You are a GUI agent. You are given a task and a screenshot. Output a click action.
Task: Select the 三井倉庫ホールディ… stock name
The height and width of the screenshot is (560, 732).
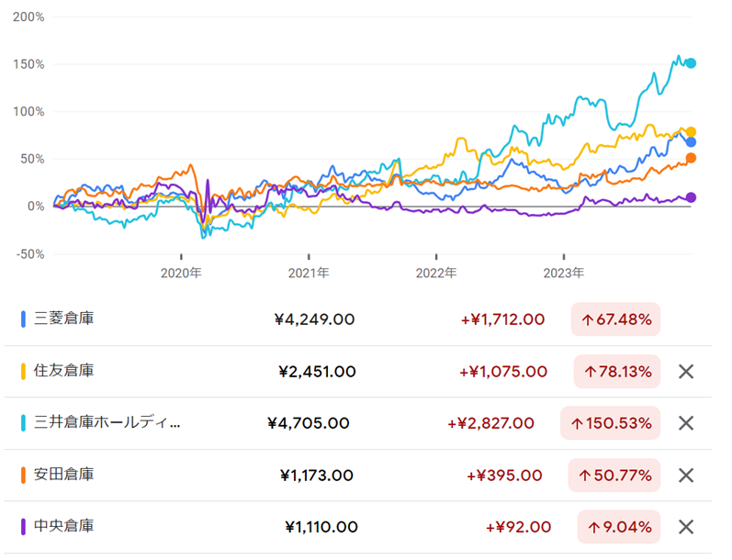click(107, 423)
